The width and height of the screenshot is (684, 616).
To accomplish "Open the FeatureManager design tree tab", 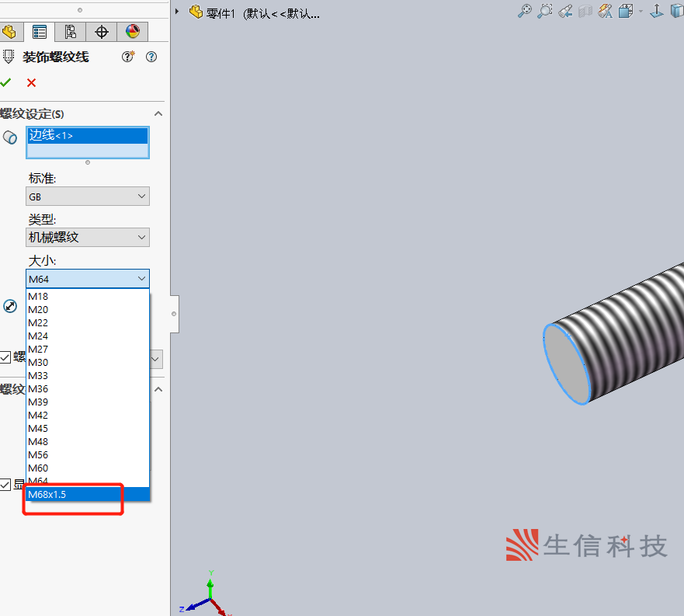I will pos(9,32).
